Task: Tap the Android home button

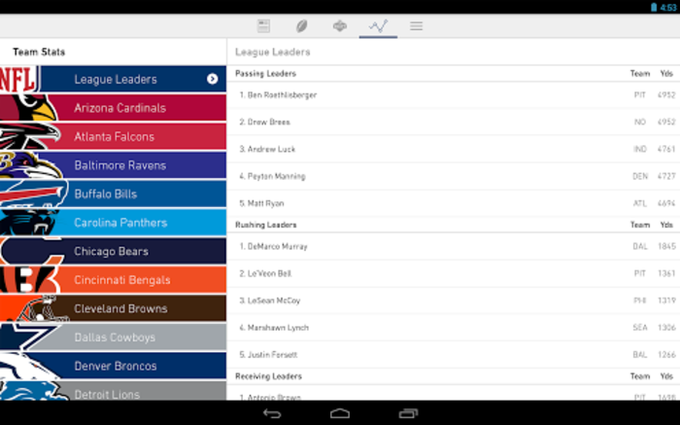Action: (x=340, y=413)
